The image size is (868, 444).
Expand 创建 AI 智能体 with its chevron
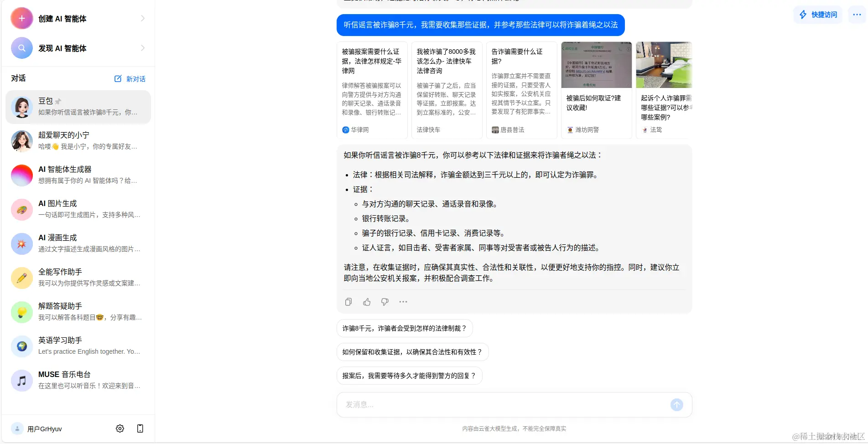(x=142, y=18)
